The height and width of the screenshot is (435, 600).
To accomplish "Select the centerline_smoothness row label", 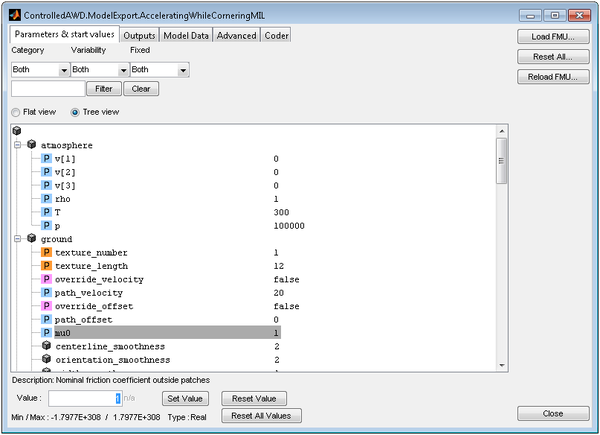I will (110, 346).
